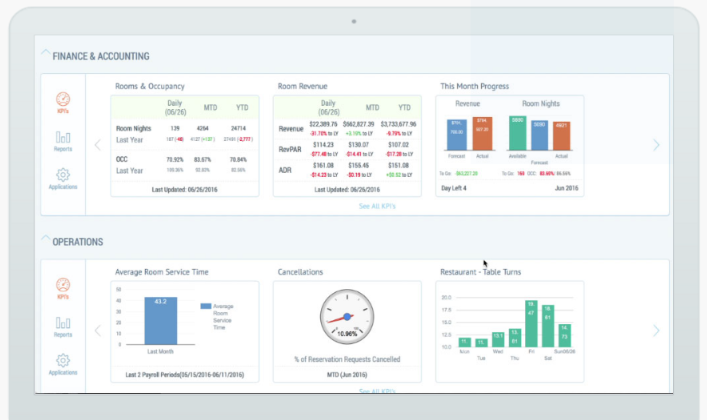Click the Actual revenue bar in This Month Progress
The width and height of the screenshot is (707, 420).
point(482,134)
